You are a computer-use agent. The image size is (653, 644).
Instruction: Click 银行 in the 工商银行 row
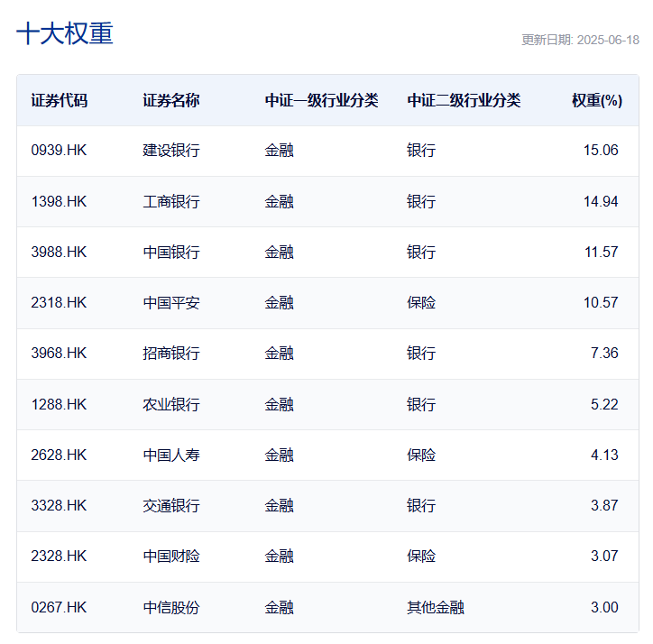(421, 202)
